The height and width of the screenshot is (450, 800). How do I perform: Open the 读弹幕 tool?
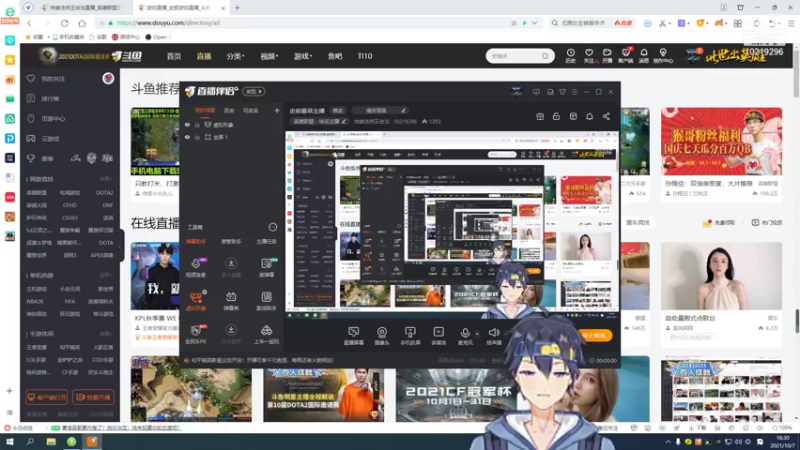(266, 267)
